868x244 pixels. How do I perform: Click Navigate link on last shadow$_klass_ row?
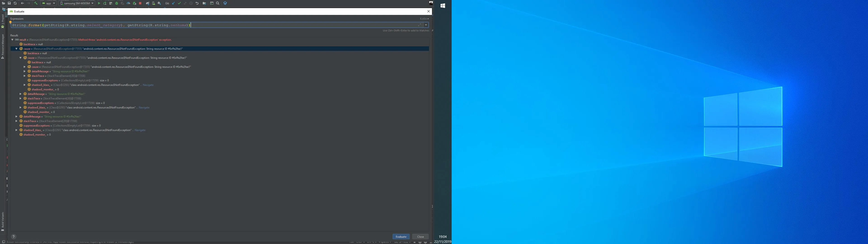140,130
